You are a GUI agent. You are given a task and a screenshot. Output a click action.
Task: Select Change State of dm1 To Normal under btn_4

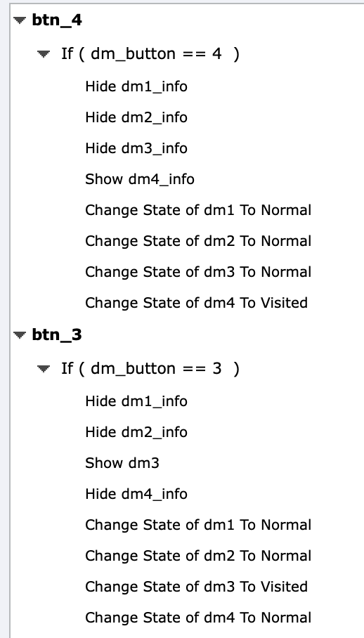tap(198, 210)
